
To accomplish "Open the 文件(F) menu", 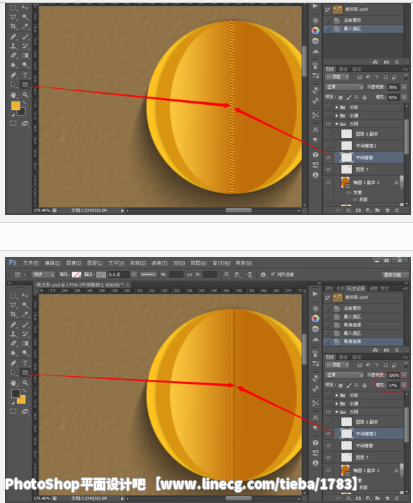I will coord(31,263).
